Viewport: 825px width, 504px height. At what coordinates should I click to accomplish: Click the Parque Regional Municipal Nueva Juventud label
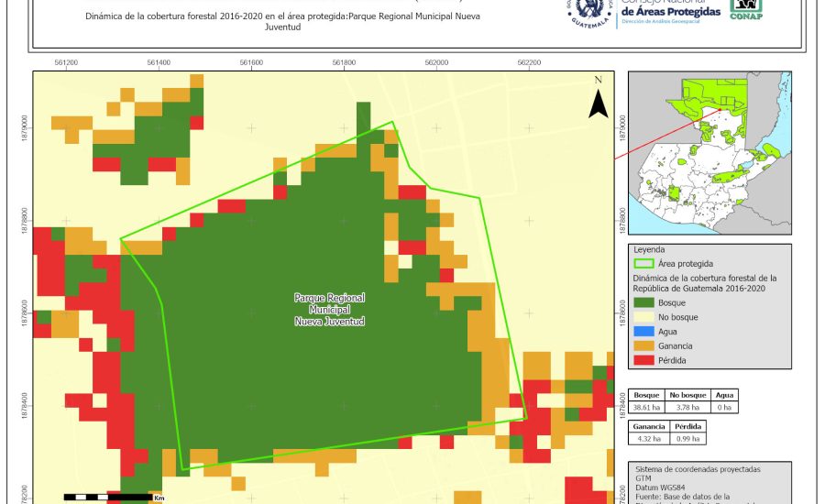(329, 310)
